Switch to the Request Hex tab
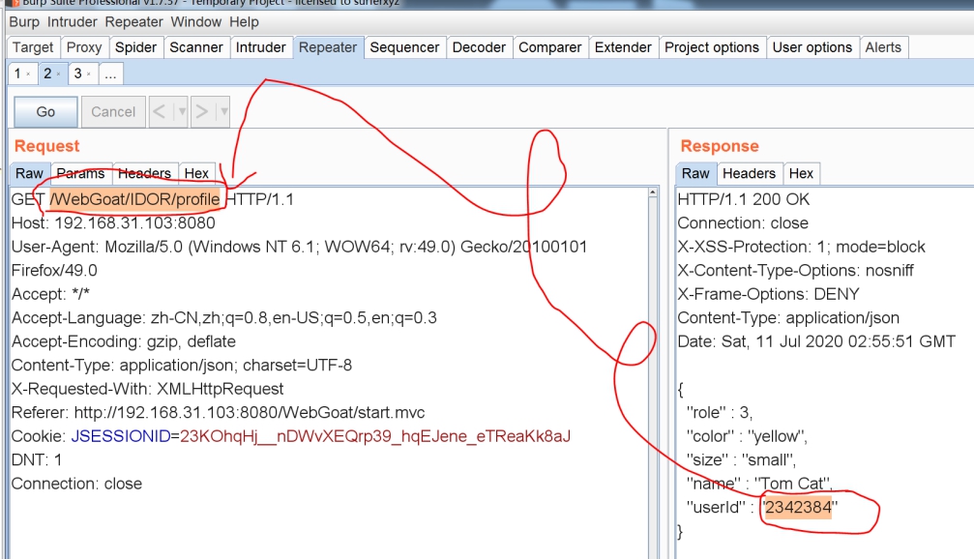 (196, 173)
